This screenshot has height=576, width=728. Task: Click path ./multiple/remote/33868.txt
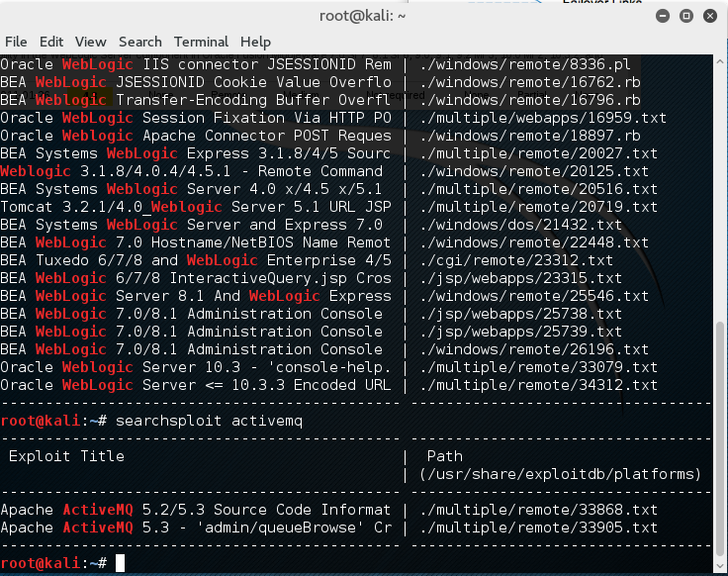[538, 510]
